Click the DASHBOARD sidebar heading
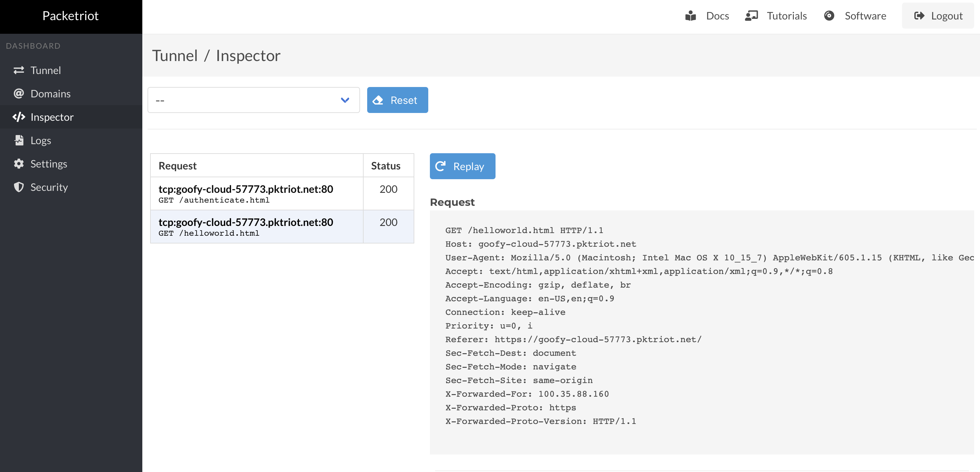 (33, 46)
